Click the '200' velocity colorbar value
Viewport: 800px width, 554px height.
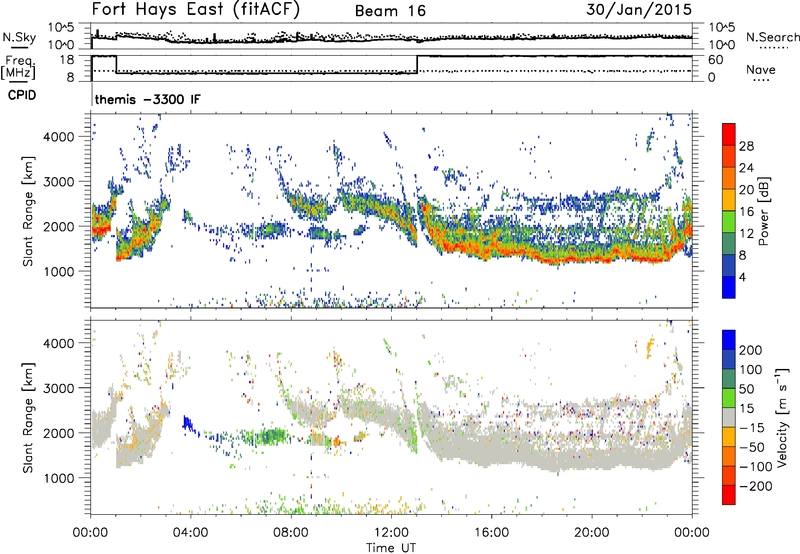[x=751, y=350]
